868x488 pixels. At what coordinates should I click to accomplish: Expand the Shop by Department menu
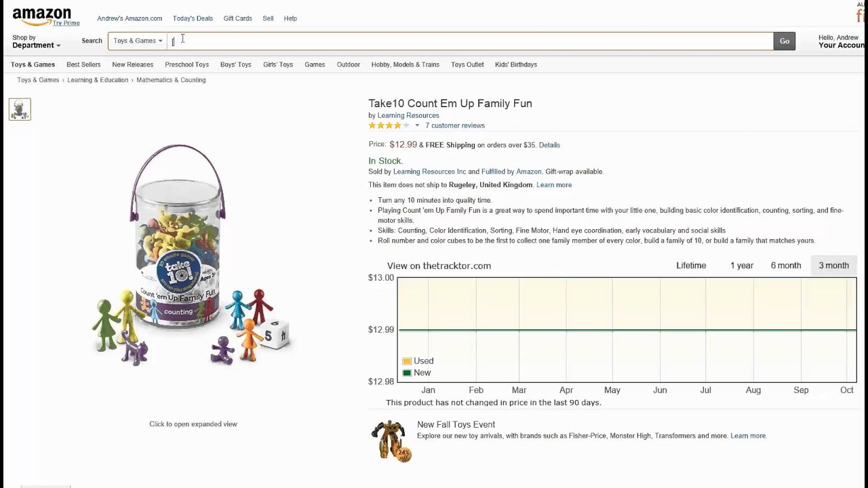[x=36, y=42]
